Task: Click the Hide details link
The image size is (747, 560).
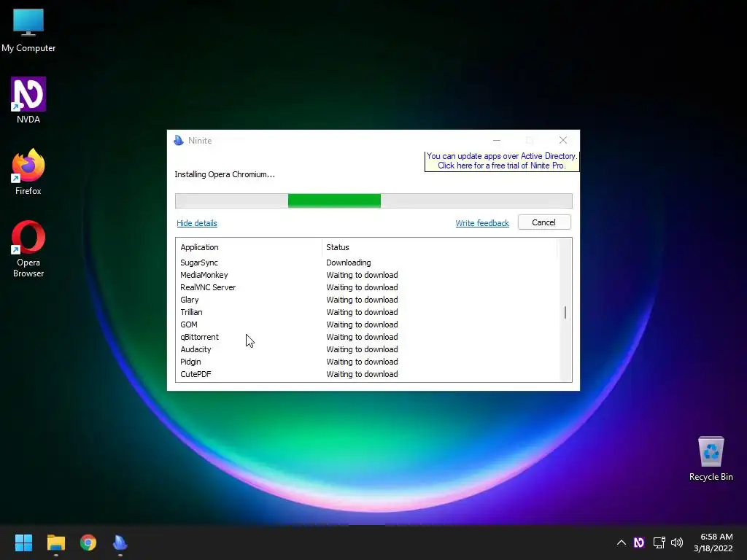Action: point(197,223)
